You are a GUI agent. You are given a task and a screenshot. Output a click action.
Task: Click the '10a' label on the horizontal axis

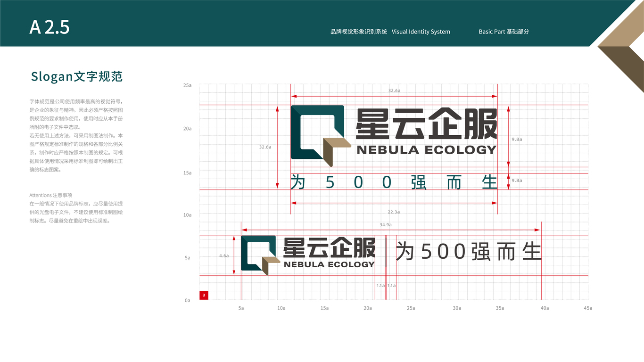click(x=281, y=308)
